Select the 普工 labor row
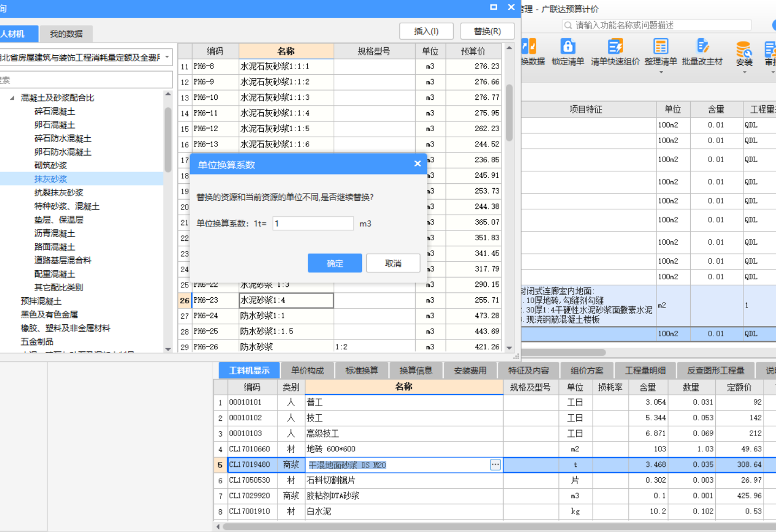The height and width of the screenshot is (532, 776). tap(495, 402)
